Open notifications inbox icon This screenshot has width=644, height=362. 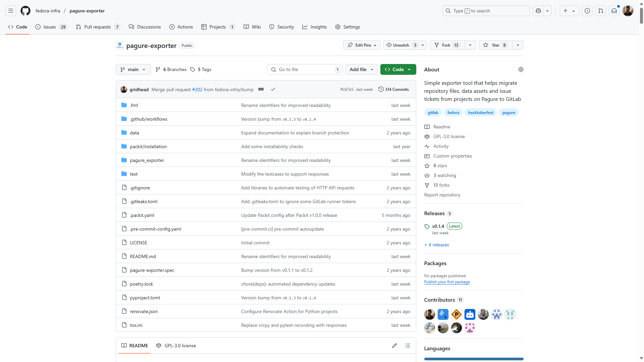tap(614, 11)
